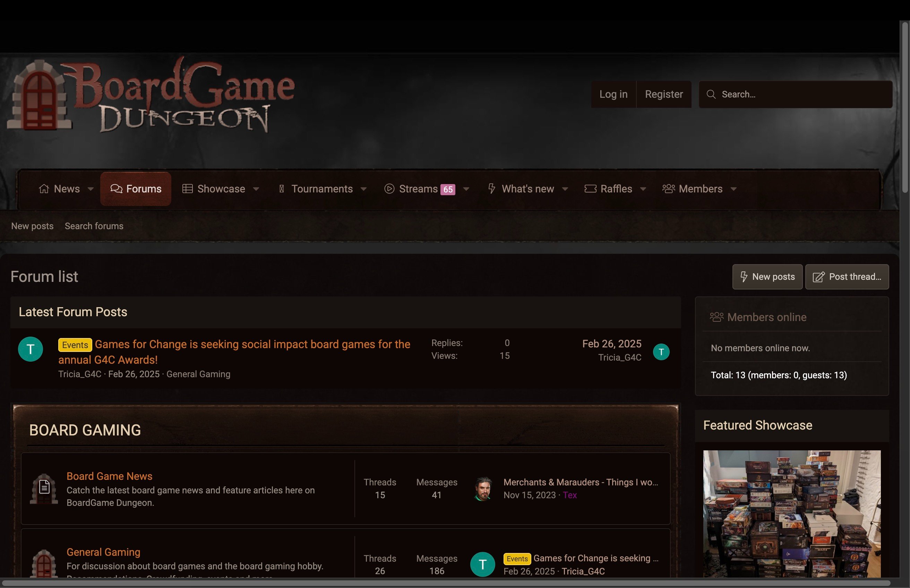Click General Gaming link under latest post
The height and width of the screenshot is (588, 910).
[x=198, y=374]
